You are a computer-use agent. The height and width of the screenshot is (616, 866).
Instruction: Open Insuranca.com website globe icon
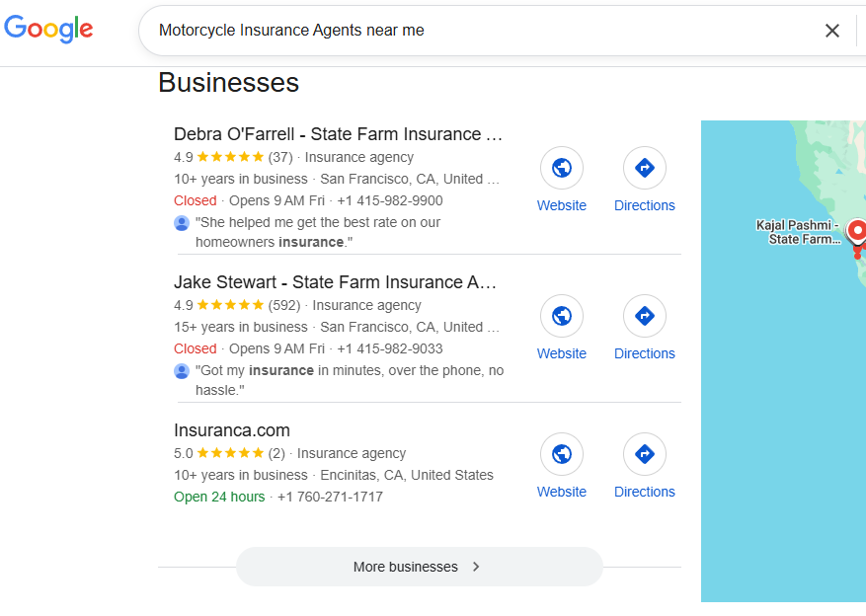562,454
